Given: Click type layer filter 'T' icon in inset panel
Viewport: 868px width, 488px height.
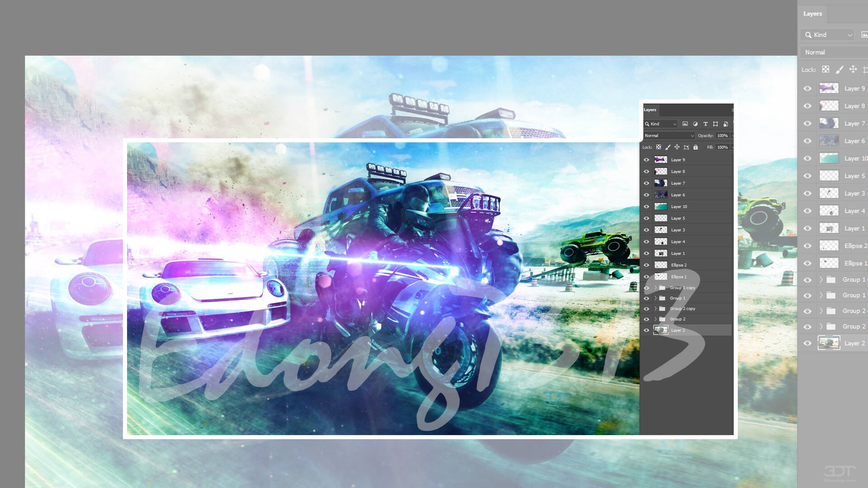Looking at the screenshot, I should point(705,124).
